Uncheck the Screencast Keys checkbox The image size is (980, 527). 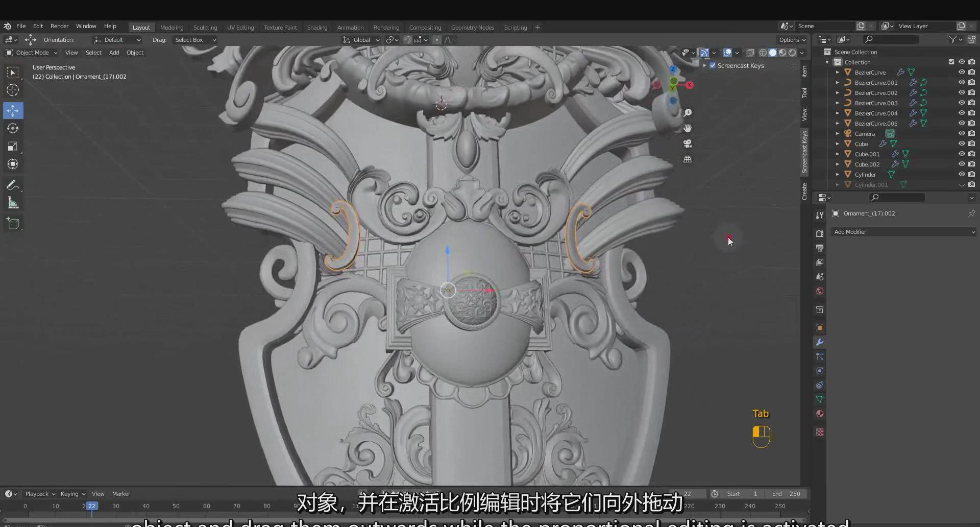point(713,65)
